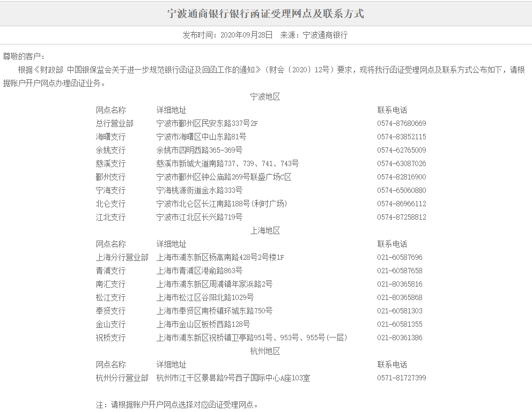This screenshot has width=532, height=412.
Task: Click address 上海市青浦区港俞路863号
Action: click(199, 271)
